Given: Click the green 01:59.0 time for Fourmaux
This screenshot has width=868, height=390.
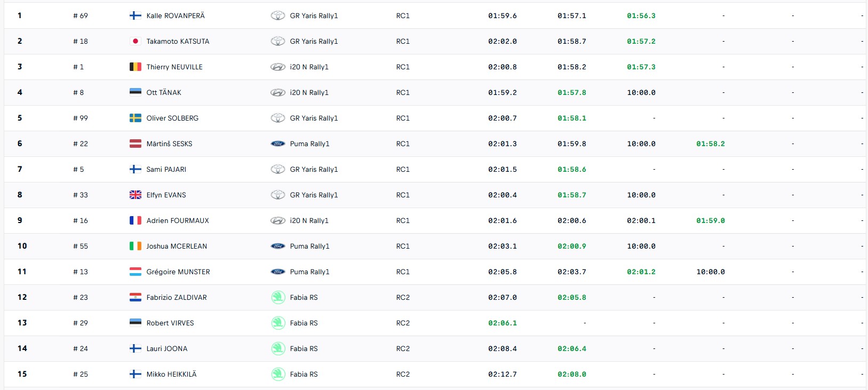Looking at the screenshot, I should (711, 220).
